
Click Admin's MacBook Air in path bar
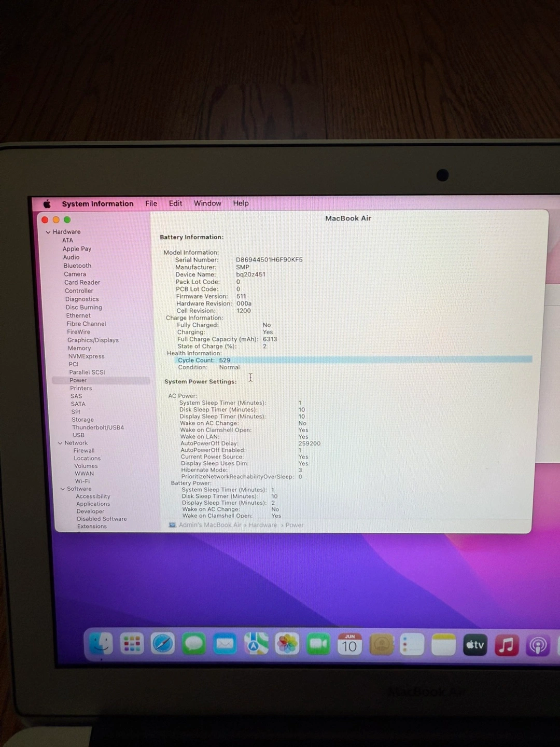pos(210,525)
